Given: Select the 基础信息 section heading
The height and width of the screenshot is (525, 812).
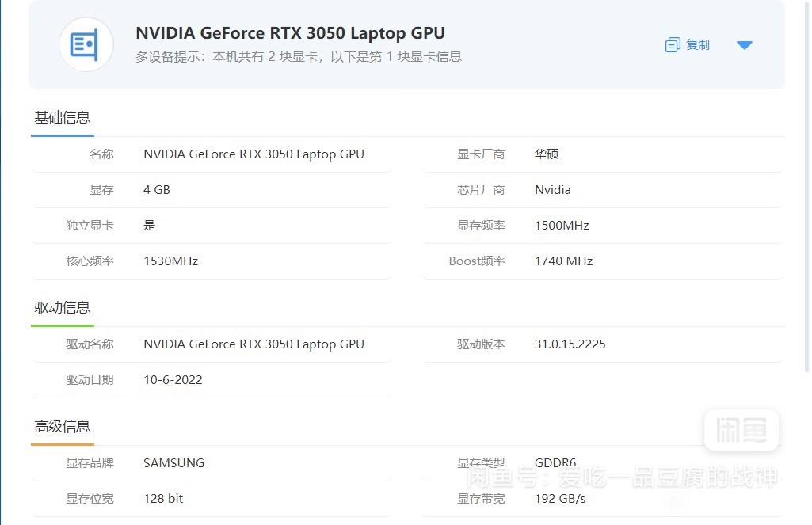Looking at the screenshot, I should tap(62, 118).
